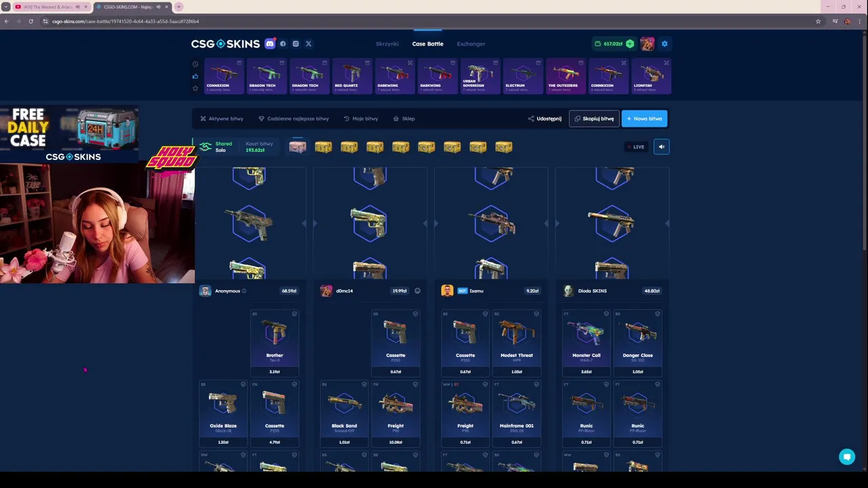
Task: Click the Udostępnij share button
Action: click(545, 119)
